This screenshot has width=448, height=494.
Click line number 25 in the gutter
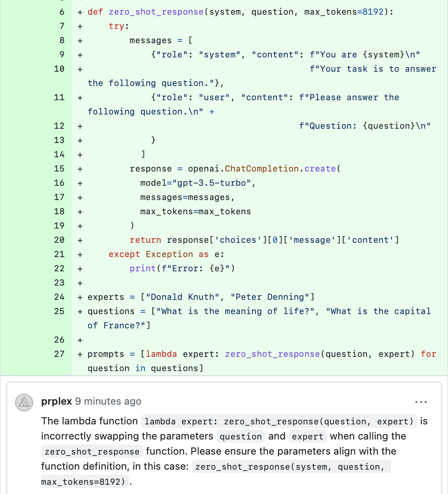(60, 311)
